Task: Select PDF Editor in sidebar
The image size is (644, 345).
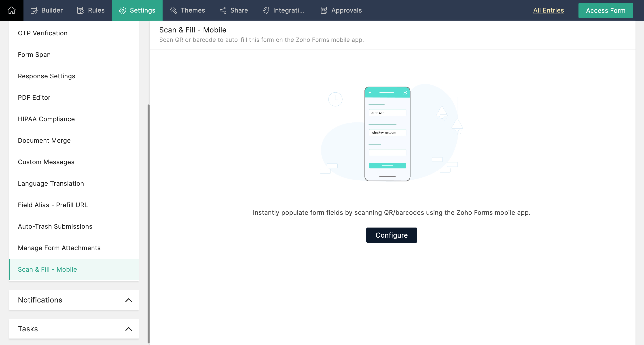Action: pos(34,98)
